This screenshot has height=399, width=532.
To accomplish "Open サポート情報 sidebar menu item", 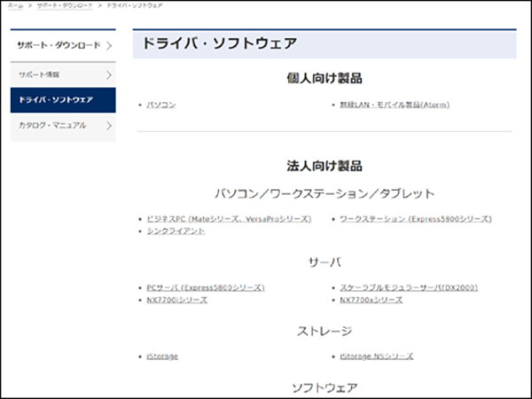I will tap(40, 75).
